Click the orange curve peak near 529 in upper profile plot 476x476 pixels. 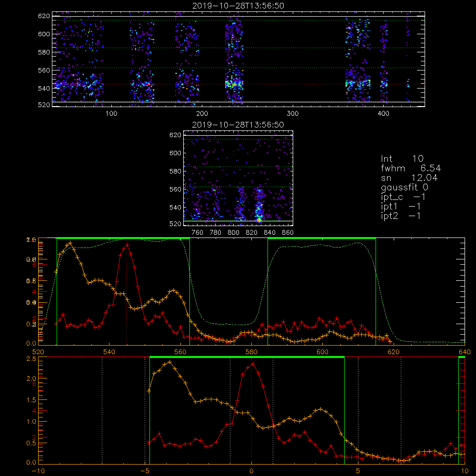coord(70,243)
